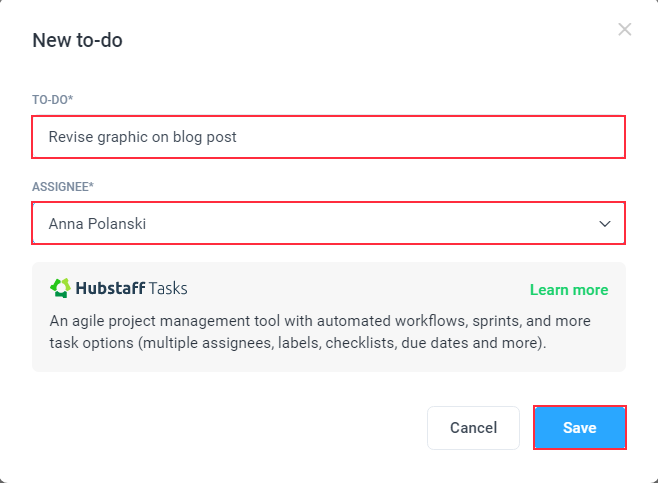Viewport: 658px width, 483px height.
Task: Click the gray Hubstaff Tasks promo banner
Action: click(329, 317)
